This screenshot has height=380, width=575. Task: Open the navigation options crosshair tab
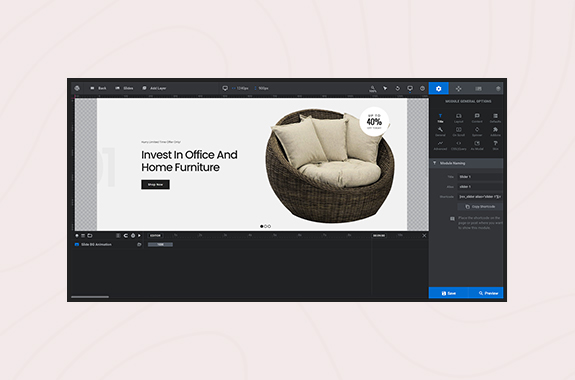coord(458,88)
